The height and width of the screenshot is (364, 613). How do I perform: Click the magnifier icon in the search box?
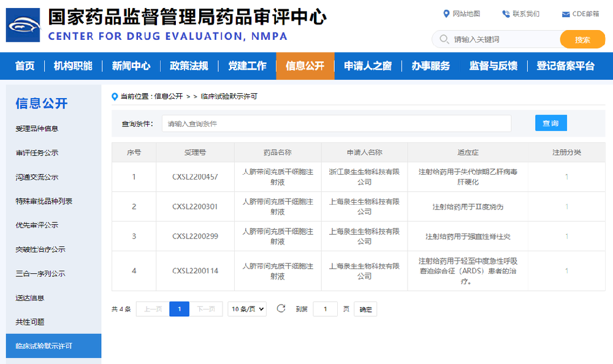point(443,39)
